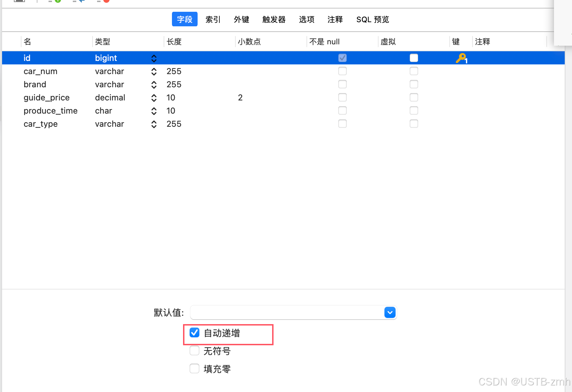Screen dimensions: 572x392
Task: Open type selector for id bigint
Action: coord(154,59)
